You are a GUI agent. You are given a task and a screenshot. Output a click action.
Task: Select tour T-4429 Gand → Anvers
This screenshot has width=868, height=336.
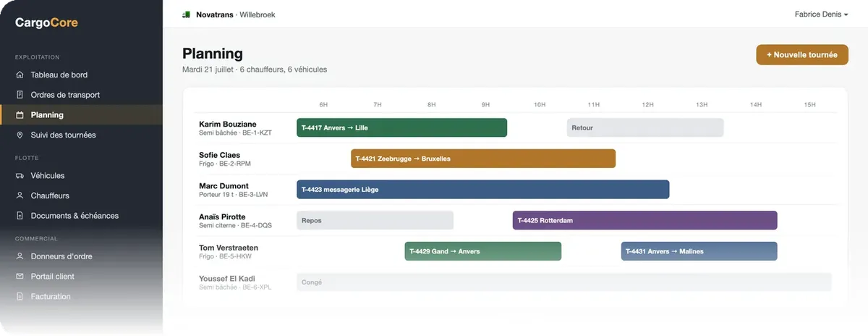483,251
